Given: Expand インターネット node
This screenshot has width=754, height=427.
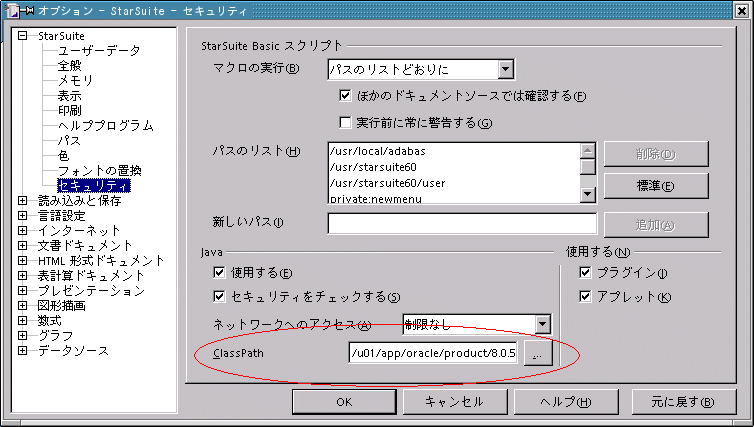Looking at the screenshot, I should click(23, 230).
